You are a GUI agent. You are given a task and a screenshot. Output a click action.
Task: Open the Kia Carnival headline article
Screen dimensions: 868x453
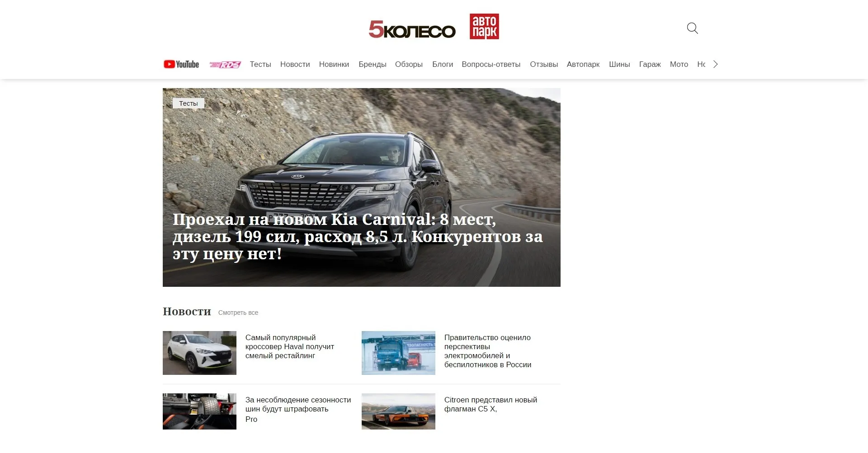pyautogui.click(x=358, y=236)
